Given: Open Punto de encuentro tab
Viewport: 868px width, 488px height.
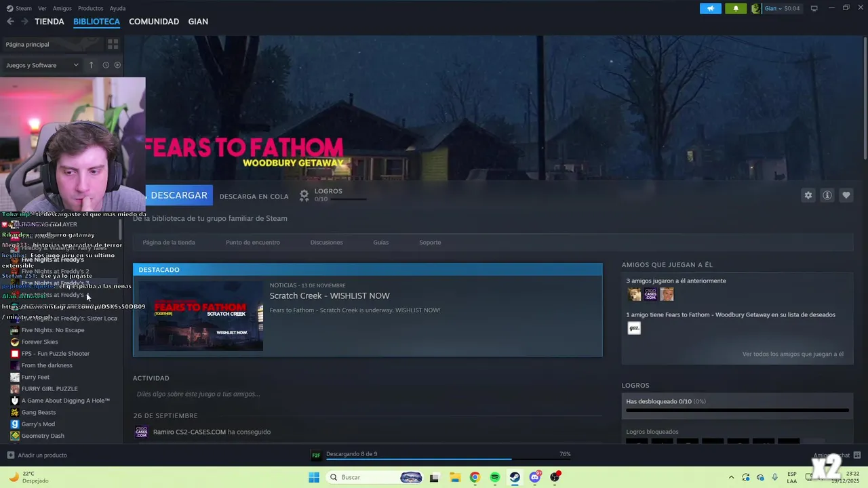Looking at the screenshot, I should (253, 242).
